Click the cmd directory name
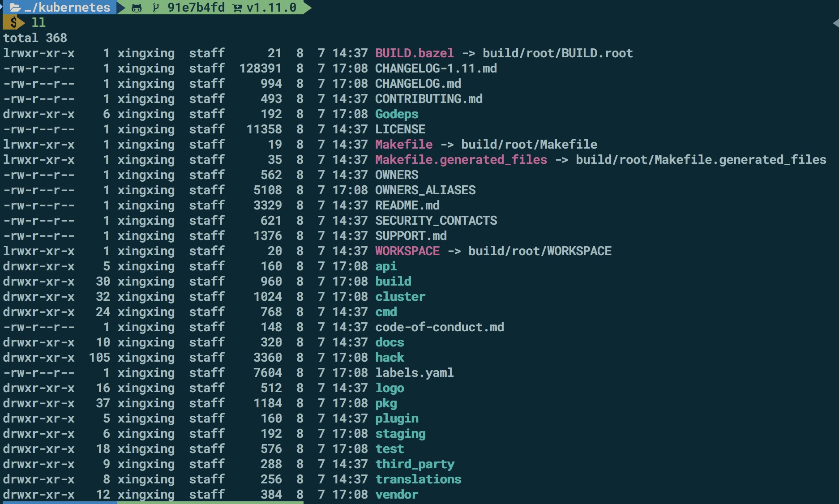Screen dimensions: 839x504 pyautogui.click(x=386, y=312)
